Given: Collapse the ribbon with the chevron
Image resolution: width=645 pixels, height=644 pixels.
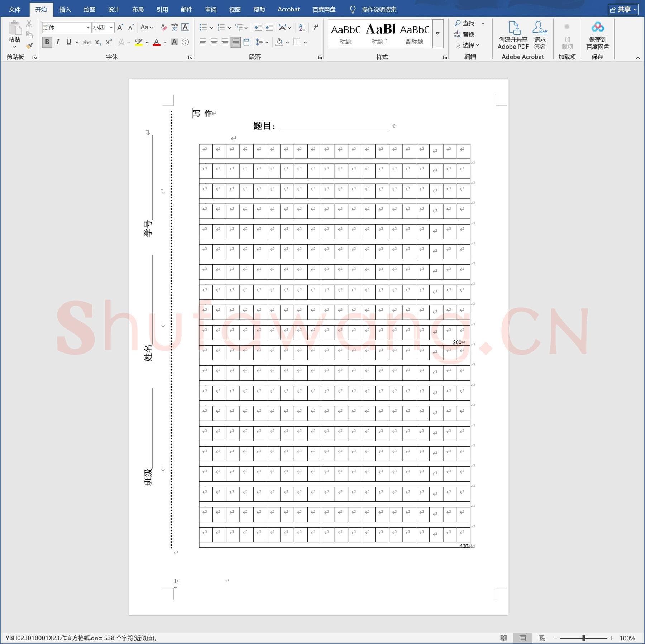Looking at the screenshot, I should 638,58.
